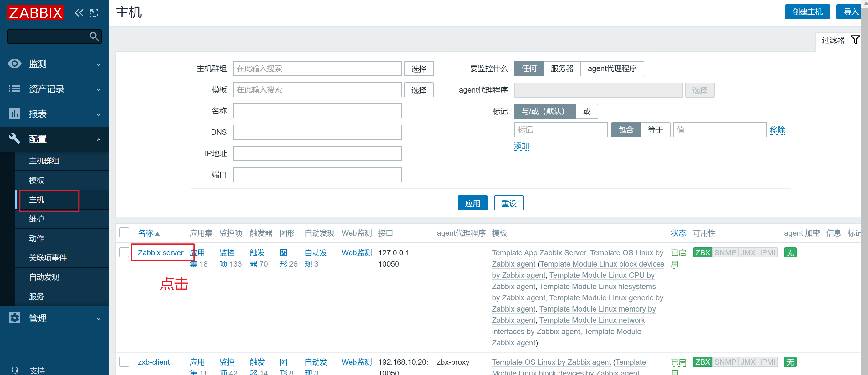Click 移除 tag link
Screen dimensions: 868x375
pyautogui.click(x=777, y=130)
